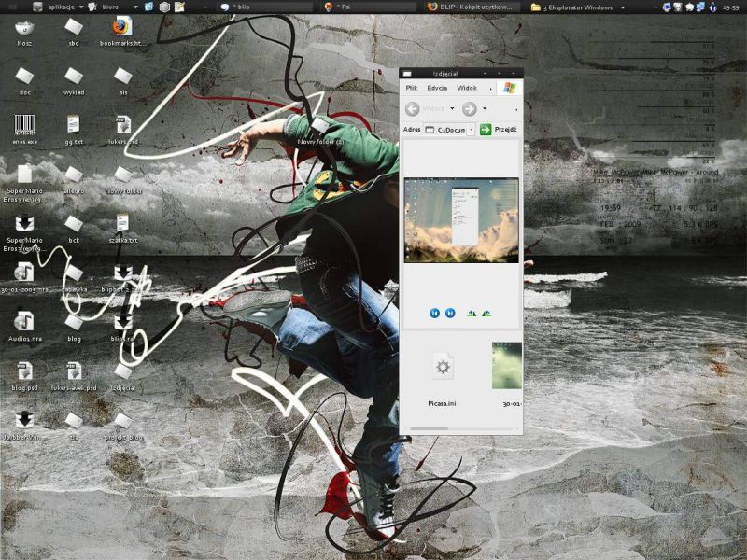
Task: Select the blog.psd file icon
Action: point(24,371)
